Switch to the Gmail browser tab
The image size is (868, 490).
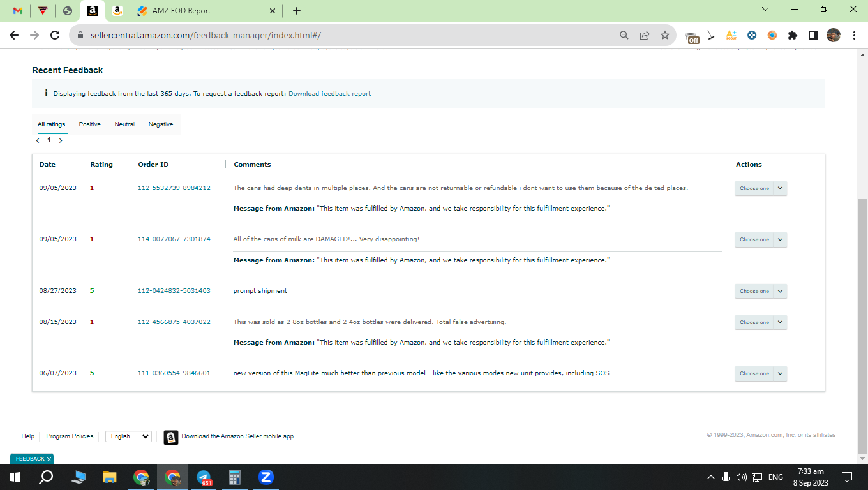pos(18,11)
